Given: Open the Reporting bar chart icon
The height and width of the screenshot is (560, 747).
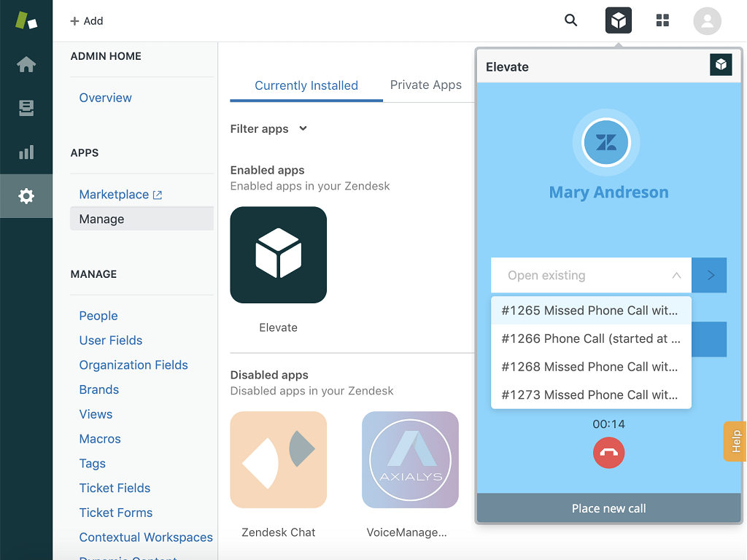Looking at the screenshot, I should [26, 152].
